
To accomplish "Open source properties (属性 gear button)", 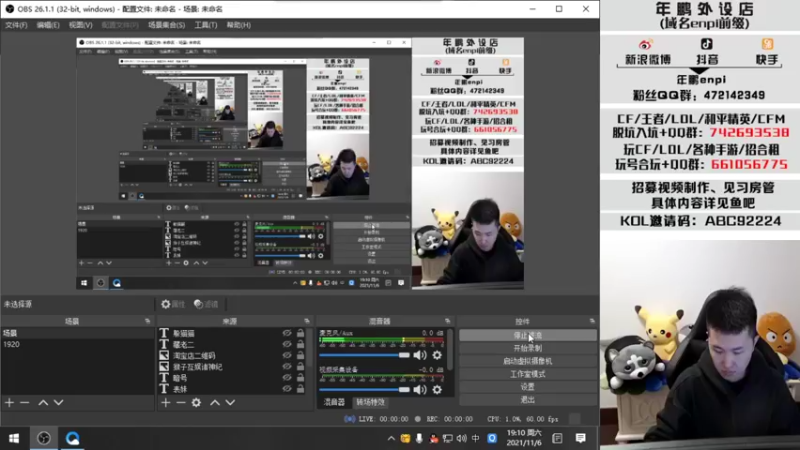I will [x=172, y=304].
